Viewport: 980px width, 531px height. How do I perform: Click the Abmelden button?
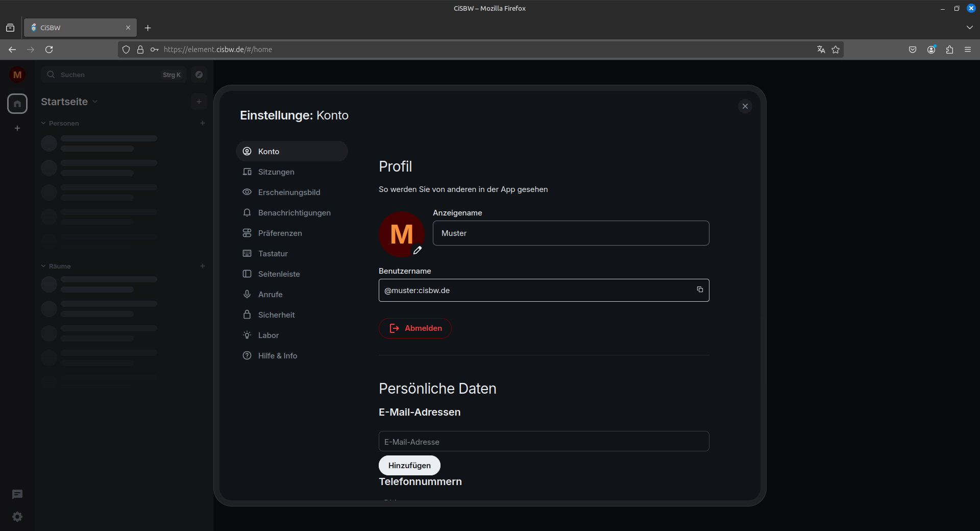click(x=414, y=328)
